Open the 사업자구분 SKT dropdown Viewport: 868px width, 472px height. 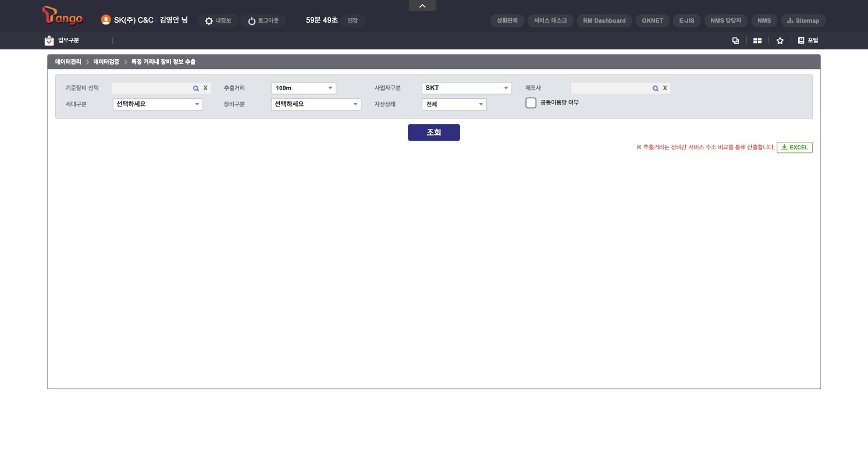point(467,88)
